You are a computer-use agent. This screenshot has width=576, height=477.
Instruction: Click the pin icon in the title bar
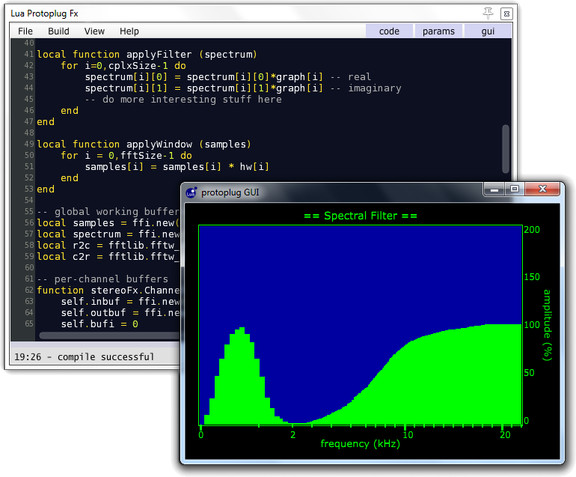[x=488, y=14]
